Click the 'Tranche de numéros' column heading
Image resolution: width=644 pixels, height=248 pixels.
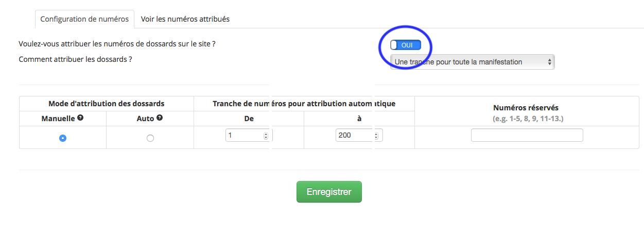304,104
